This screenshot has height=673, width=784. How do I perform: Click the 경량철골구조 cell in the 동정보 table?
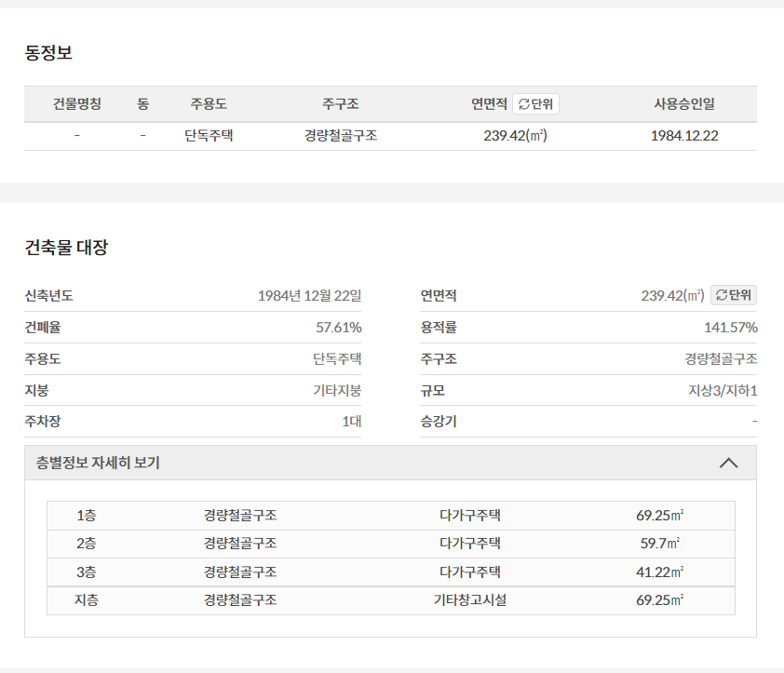point(341,136)
